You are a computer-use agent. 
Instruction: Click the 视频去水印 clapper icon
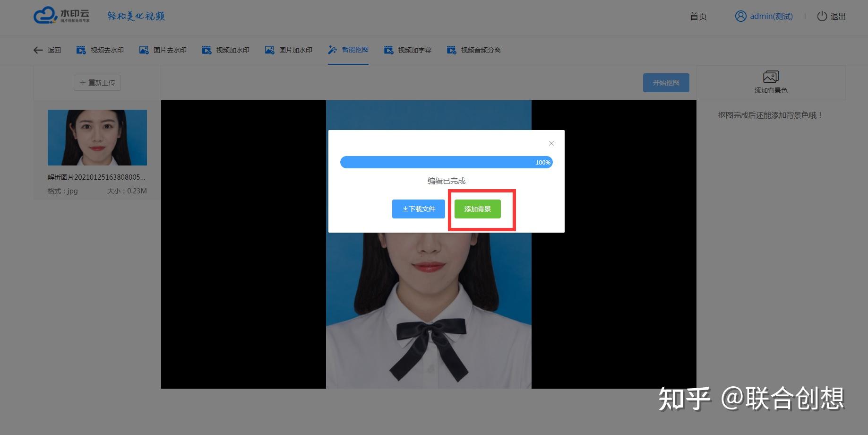pos(81,50)
